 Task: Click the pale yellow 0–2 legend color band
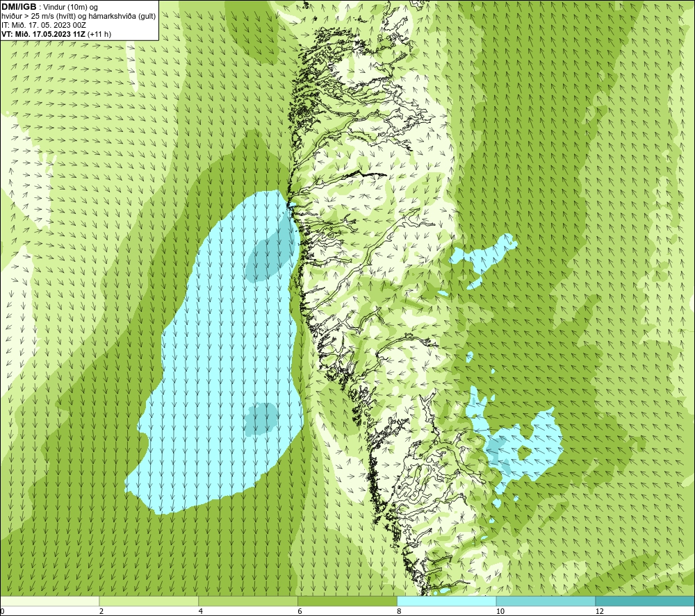(49, 601)
